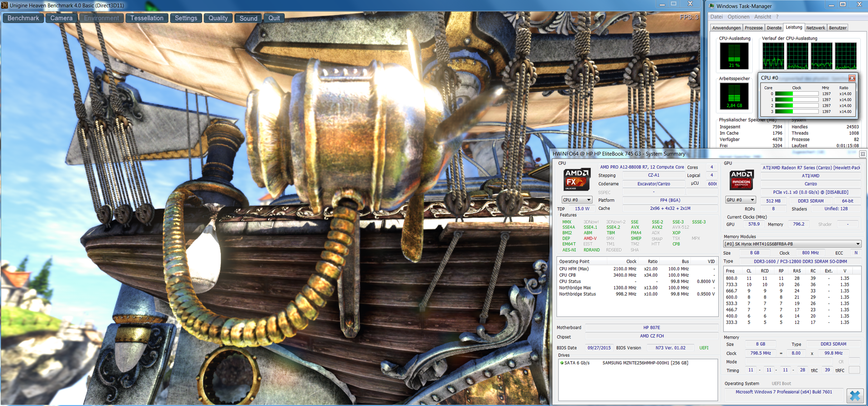The image size is (868, 406).
Task: Open the Ansicht menu in Task-Manager
Action: click(x=763, y=17)
